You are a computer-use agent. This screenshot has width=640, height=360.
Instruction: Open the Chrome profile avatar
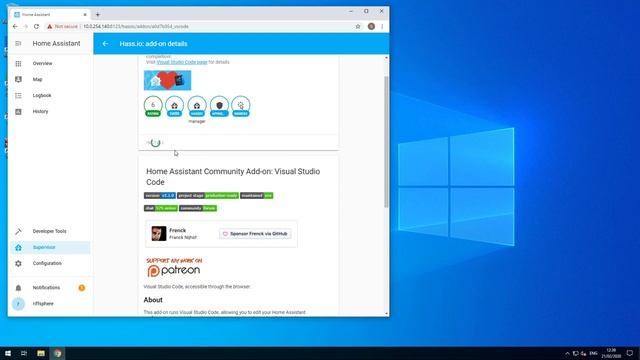click(x=371, y=27)
